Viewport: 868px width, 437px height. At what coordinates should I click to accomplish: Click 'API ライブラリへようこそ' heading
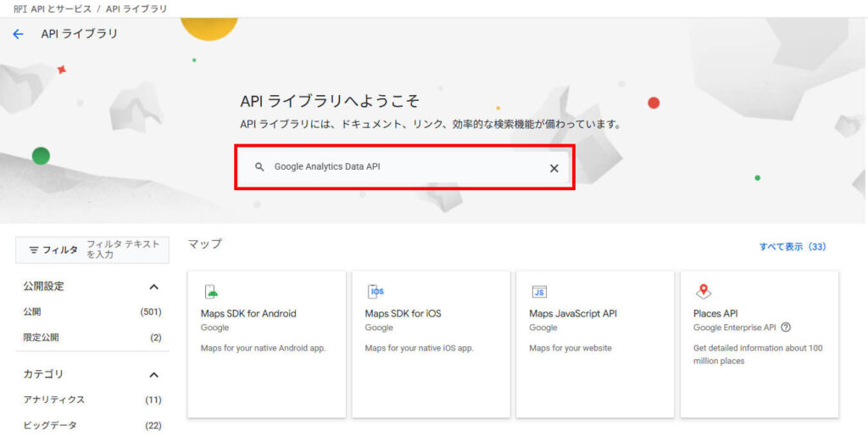(330, 101)
